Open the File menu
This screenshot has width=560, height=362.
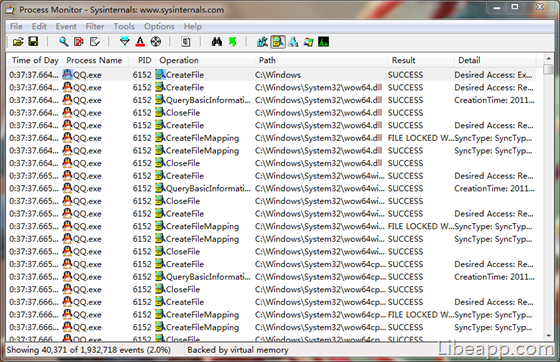(x=16, y=26)
